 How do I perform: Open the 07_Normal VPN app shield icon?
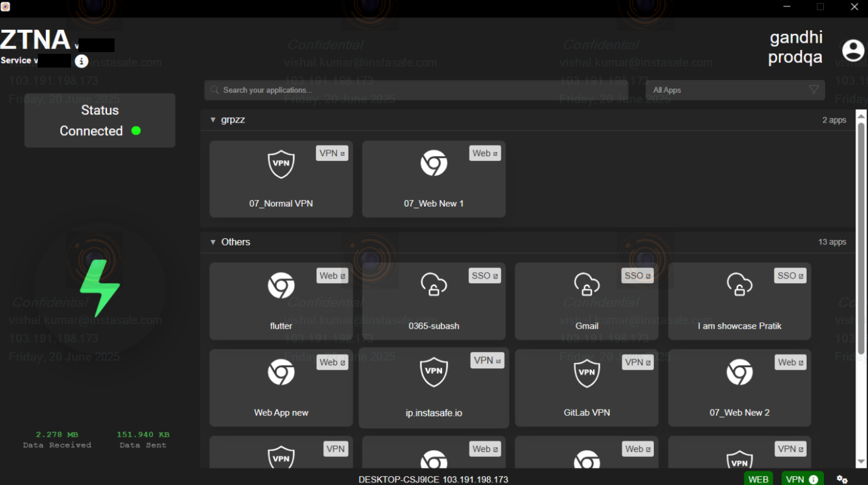pos(281,164)
